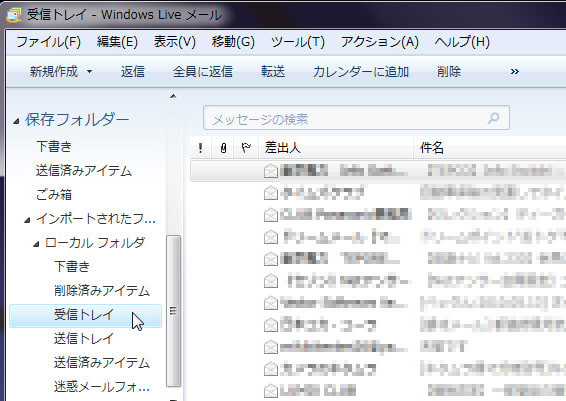The width and height of the screenshot is (566, 401).
Task: Click the 転送 forward button
Action: (x=273, y=71)
